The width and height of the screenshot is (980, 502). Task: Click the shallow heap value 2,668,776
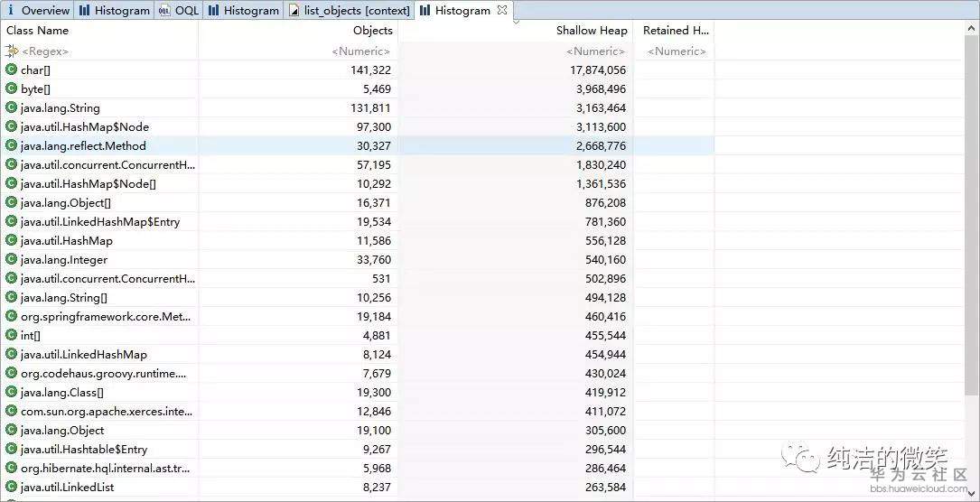[x=601, y=145]
